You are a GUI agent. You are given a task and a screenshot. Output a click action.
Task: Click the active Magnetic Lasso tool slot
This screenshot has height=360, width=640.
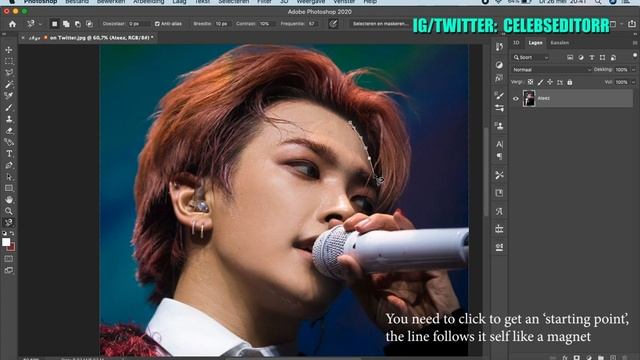click(x=9, y=222)
